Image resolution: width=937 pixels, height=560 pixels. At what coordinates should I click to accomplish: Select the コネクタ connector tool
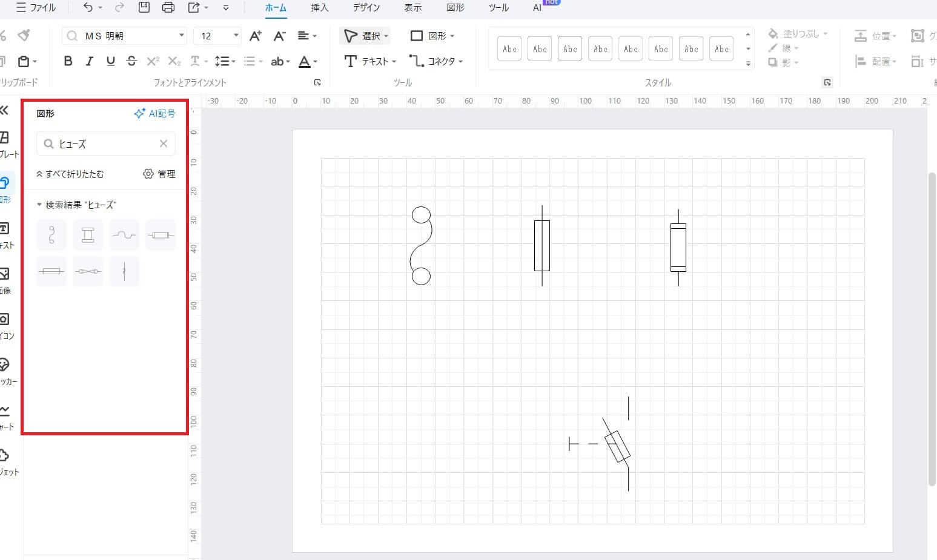point(435,61)
